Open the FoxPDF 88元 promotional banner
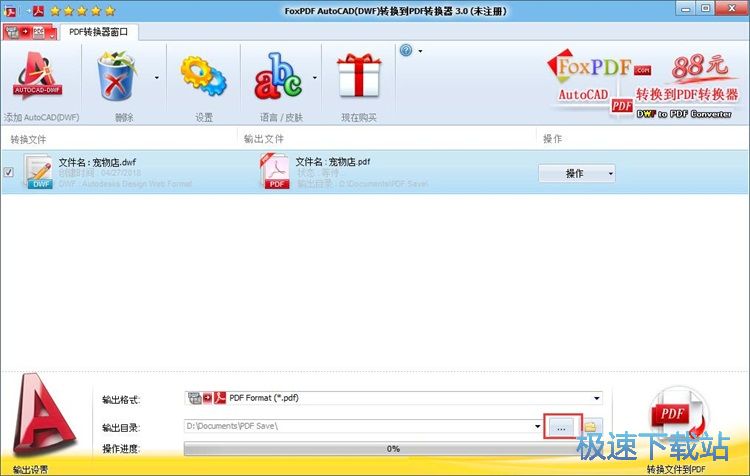This screenshot has width=750, height=476. [x=643, y=84]
